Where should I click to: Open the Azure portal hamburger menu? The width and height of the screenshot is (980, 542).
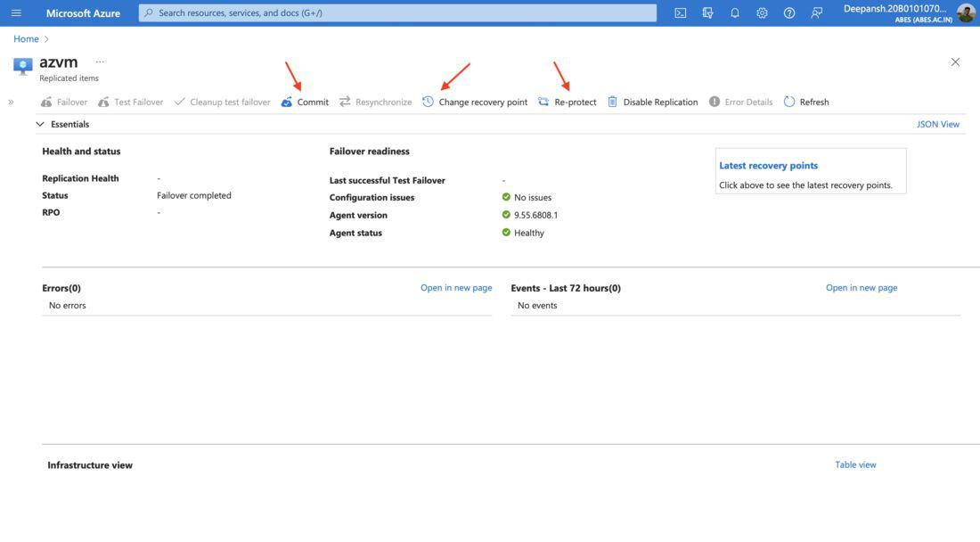coord(16,13)
